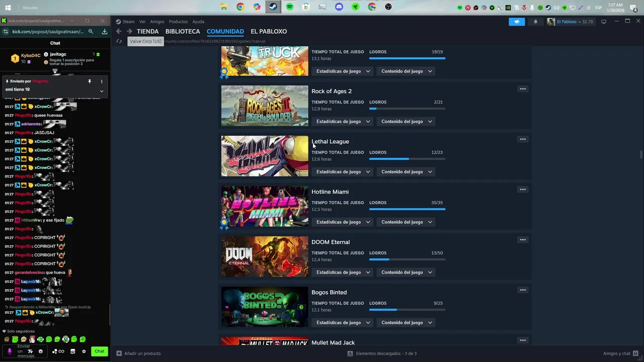Open Steam notifications bell
The width and height of the screenshot is (644, 362).
pyautogui.click(x=535, y=22)
